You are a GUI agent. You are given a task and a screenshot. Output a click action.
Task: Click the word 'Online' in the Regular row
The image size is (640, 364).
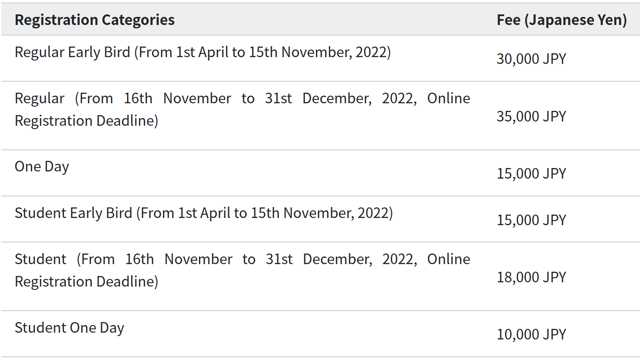[x=448, y=99]
